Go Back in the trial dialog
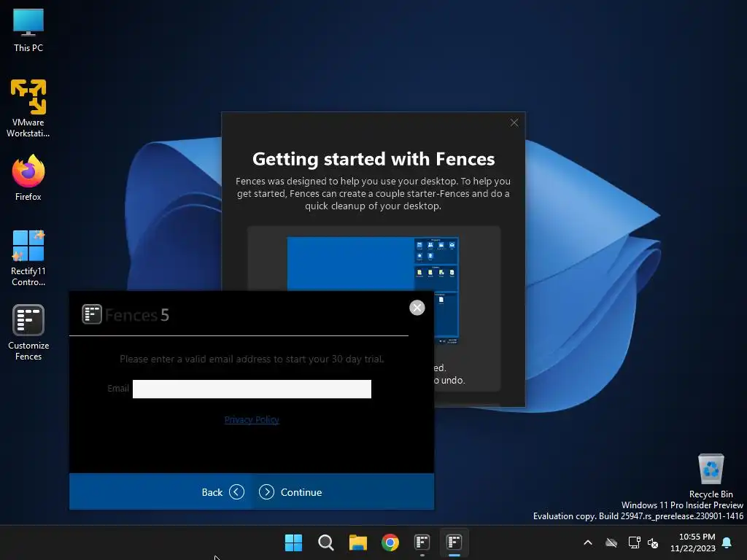Image resolution: width=747 pixels, height=560 pixels. 222,492
